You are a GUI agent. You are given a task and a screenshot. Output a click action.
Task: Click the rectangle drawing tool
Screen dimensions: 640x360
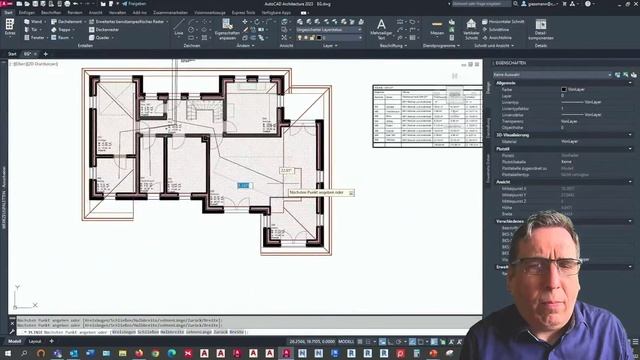click(x=191, y=38)
